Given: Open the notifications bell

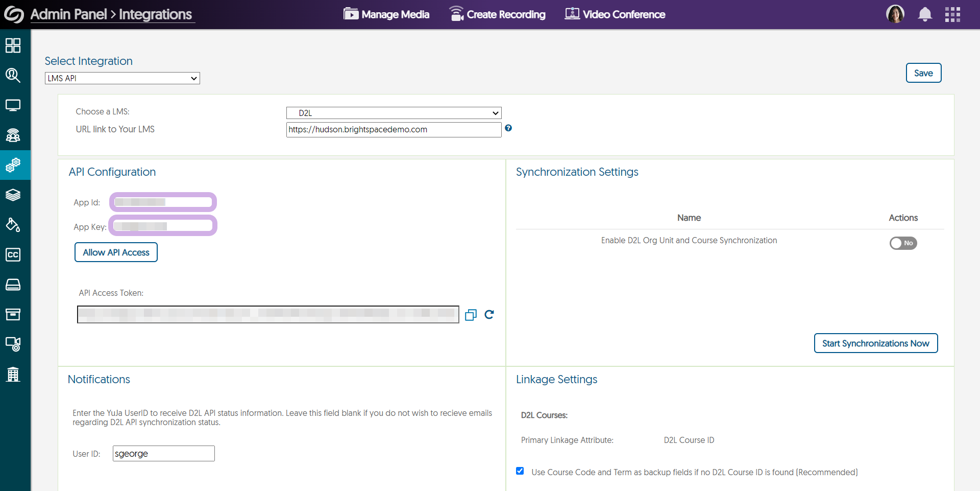Looking at the screenshot, I should coord(925,14).
